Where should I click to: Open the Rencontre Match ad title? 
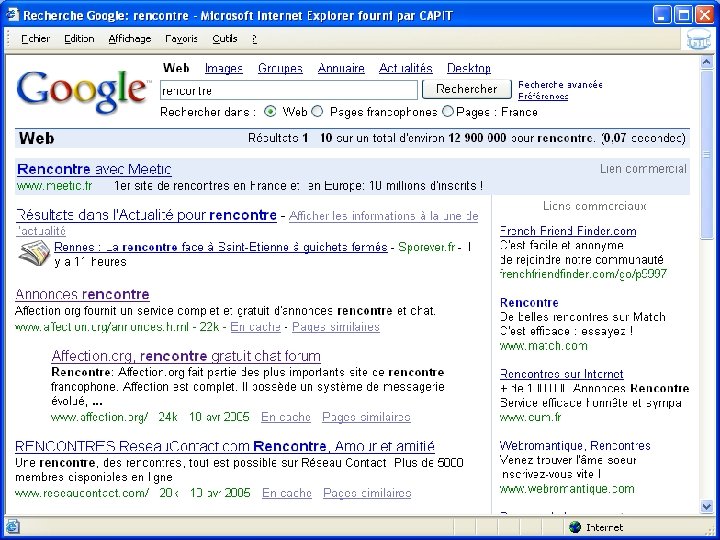529,303
